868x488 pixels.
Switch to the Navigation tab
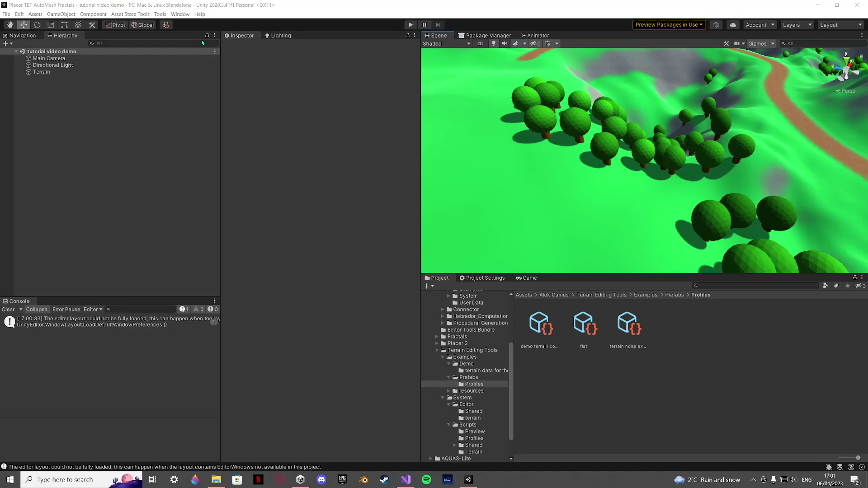(19, 36)
